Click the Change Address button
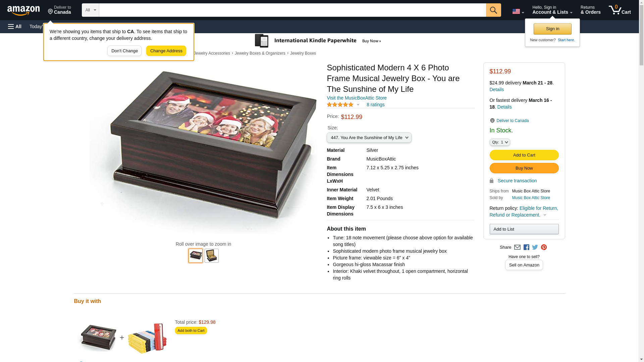This screenshot has width=644, height=362. click(x=166, y=51)
